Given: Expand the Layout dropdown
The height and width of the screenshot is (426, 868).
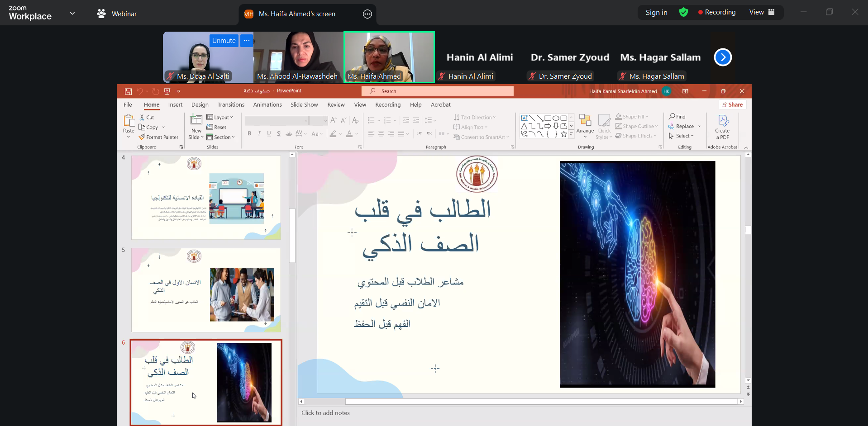Looking at the screenshot, I should [x=220, y=117].
